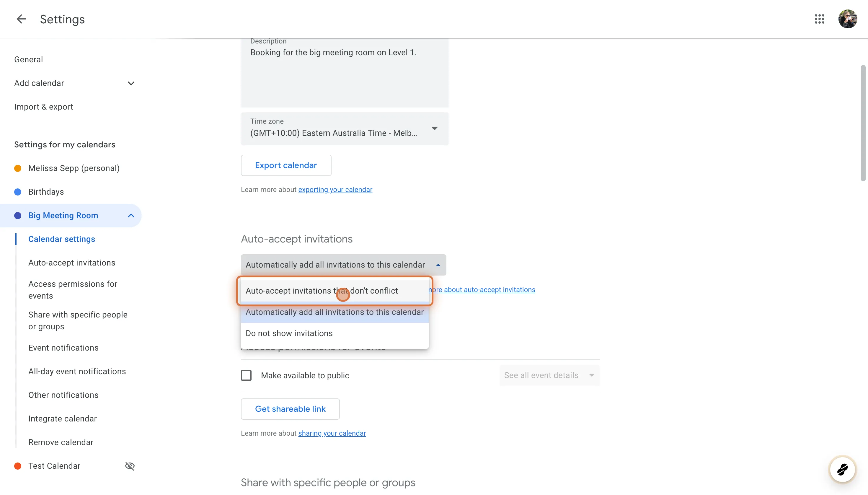The width and height of the screenshot is (868, 495).
Task: Check the Make available to public box
Action: click(246, 375)
